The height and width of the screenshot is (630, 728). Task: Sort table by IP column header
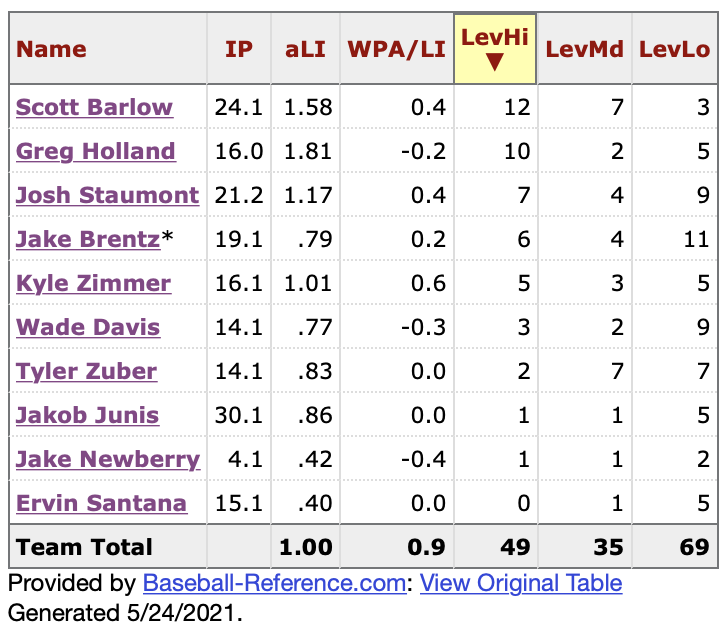(x=239, y=49)
